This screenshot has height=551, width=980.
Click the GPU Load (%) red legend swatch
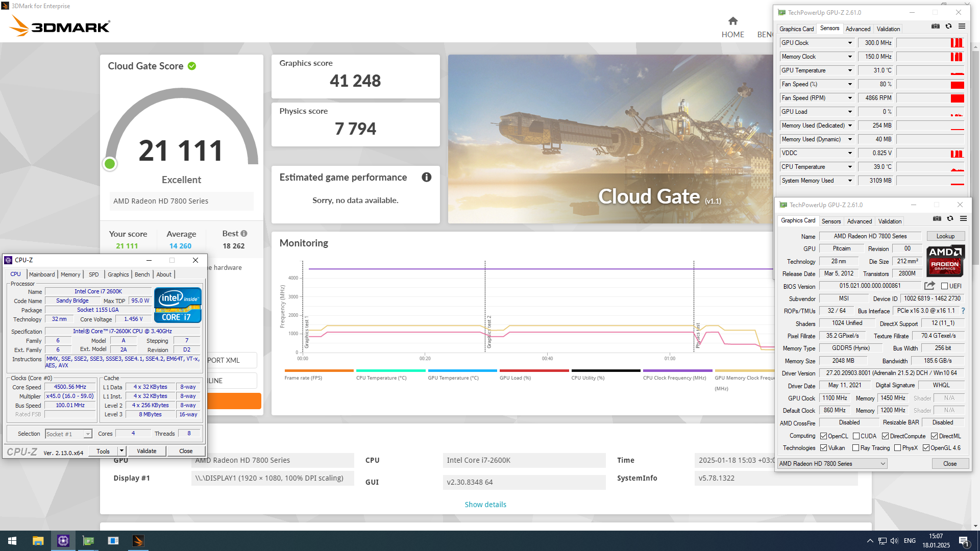pos(534,371)
